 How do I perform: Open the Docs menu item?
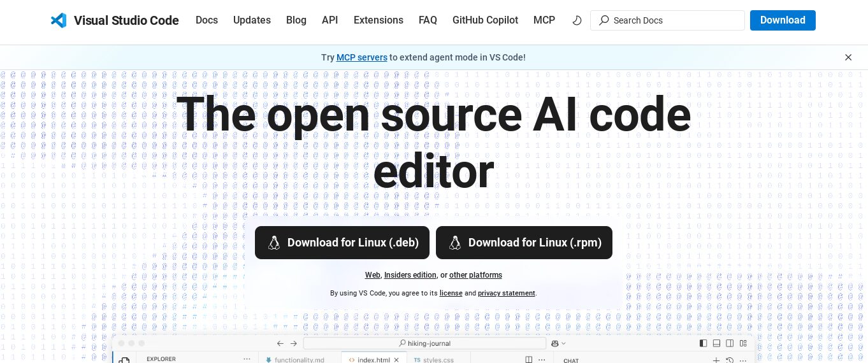[x=206, y=20]
